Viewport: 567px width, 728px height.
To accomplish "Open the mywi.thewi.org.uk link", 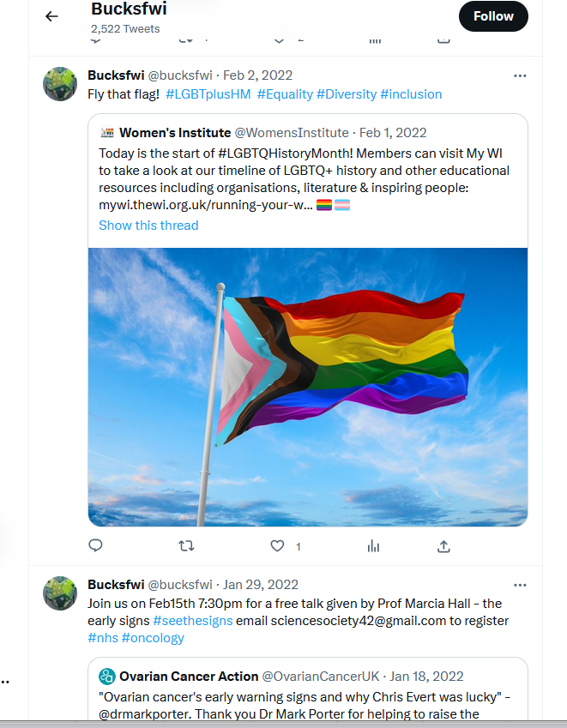I will 205,206.
